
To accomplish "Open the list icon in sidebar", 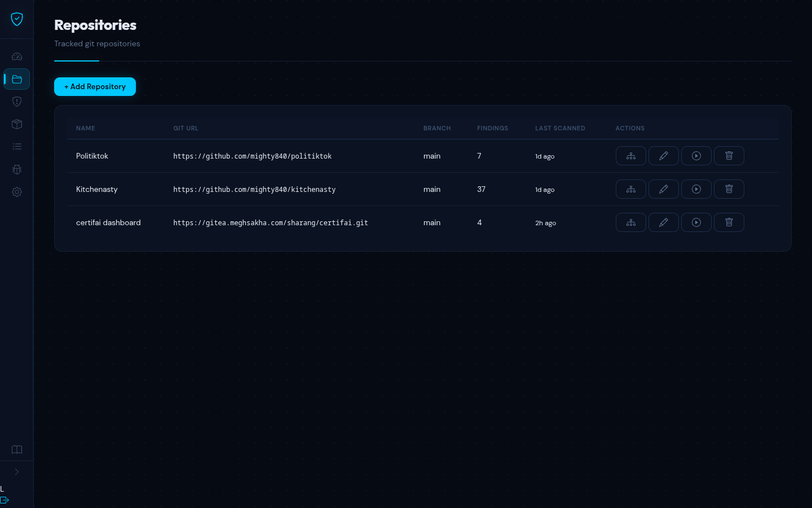I will click(17, 147).
